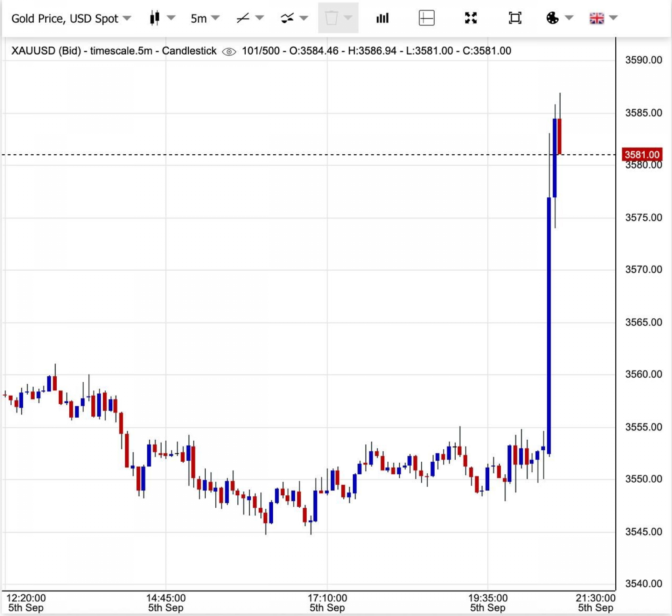Open the color palette theme icon
This screenshot has height=616, width=672.
click(552, 18)
